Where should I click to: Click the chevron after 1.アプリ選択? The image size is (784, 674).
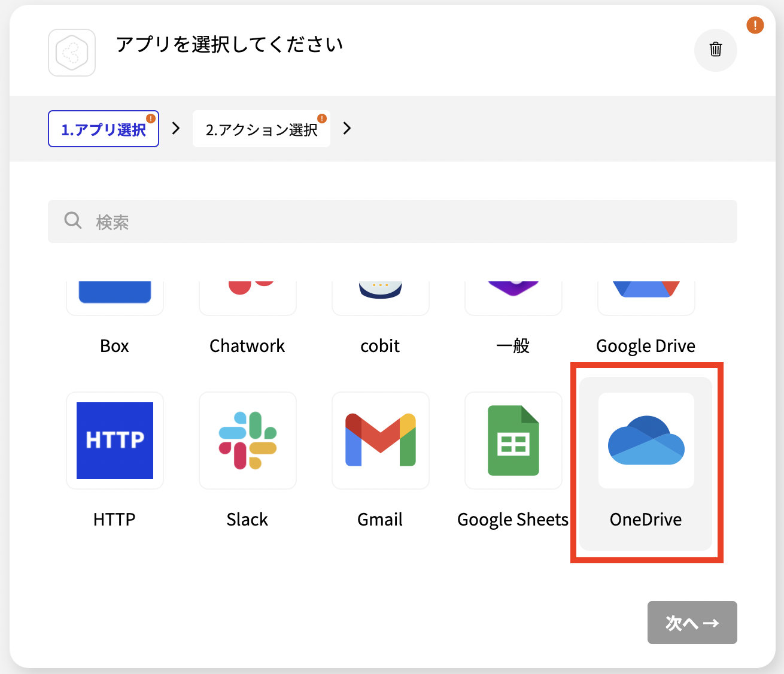[175, 128]
